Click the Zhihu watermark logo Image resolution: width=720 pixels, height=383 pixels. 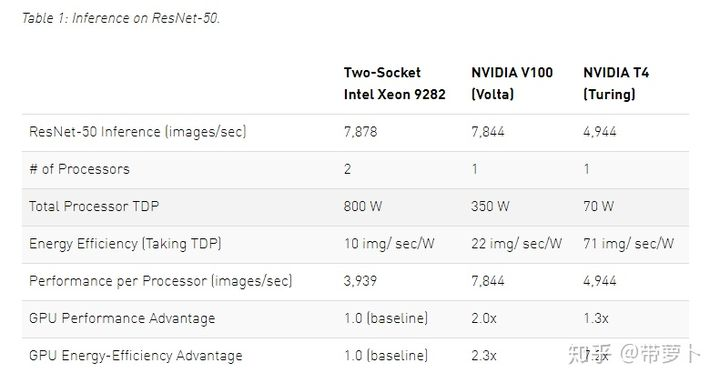(590, 354)
